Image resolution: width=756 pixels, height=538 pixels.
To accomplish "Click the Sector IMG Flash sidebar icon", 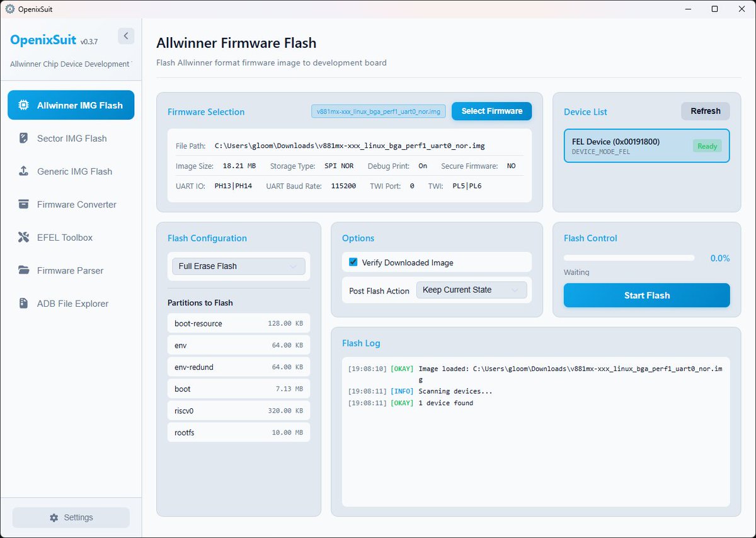I will click(23, 138).
